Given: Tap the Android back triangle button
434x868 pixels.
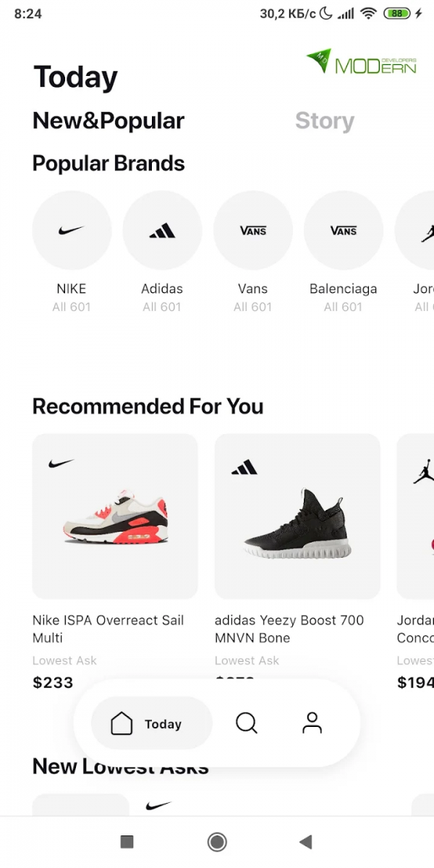Looking at the screenshot, I should point(306,841).
